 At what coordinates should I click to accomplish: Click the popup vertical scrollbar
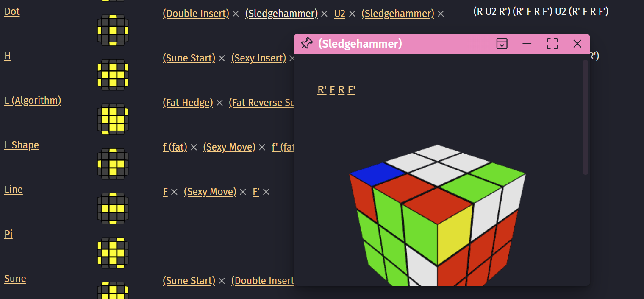pos(585,117)
